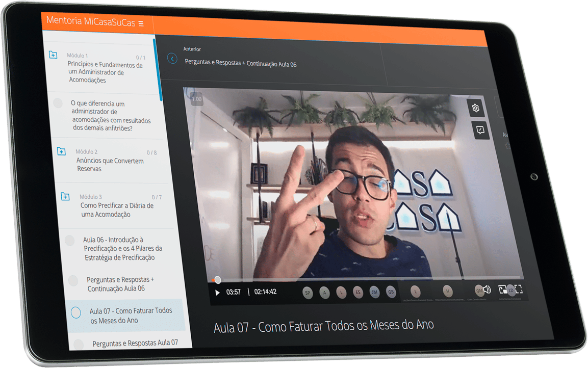Select Aula 07 - Como Faturar Todos os Meses

[131, 316]
